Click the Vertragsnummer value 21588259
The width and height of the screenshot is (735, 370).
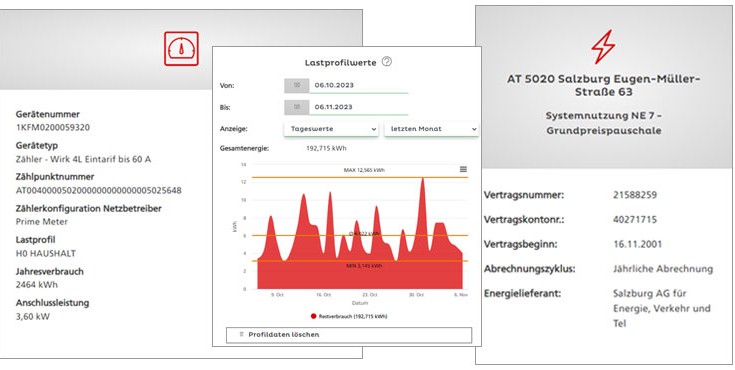click(x=635, y=195)
